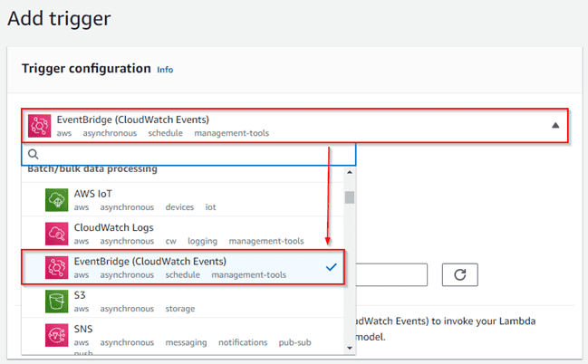Select the SNS pink icon

(x=56, y=335)
